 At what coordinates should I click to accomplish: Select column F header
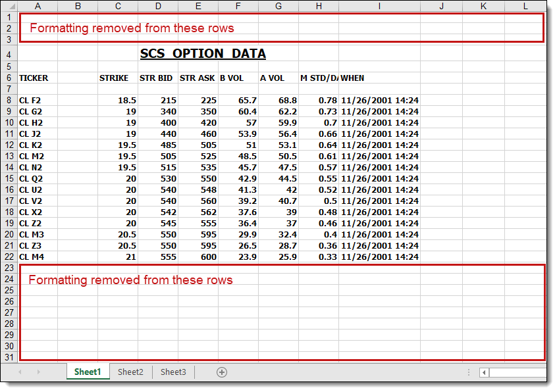tap(238, 6)
